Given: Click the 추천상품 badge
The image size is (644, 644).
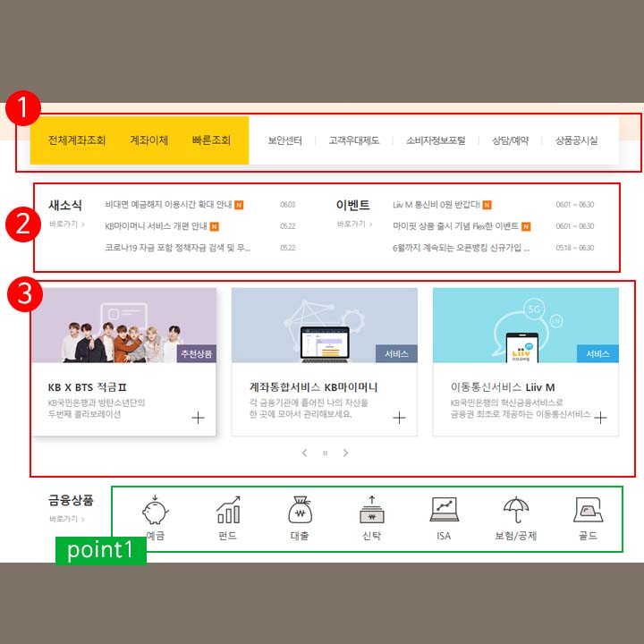Looking at the screenshot, I should tap(196, 353).
